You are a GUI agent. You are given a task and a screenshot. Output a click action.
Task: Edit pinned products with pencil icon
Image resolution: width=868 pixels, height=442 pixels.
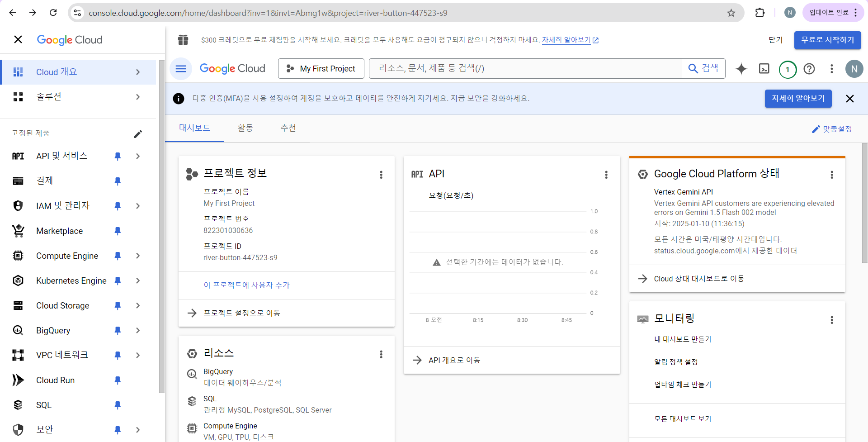(138, 133)
